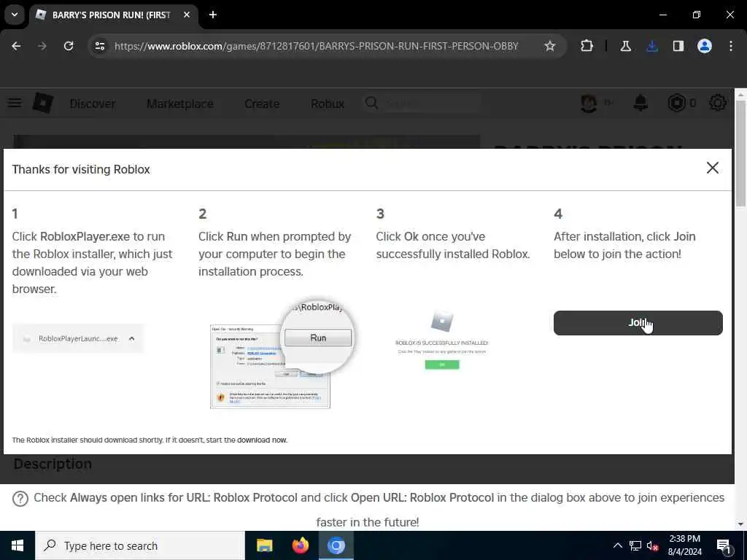Click the green Ok button illustration
Viewport: 747px width, 560px height.
click(442, 365)
